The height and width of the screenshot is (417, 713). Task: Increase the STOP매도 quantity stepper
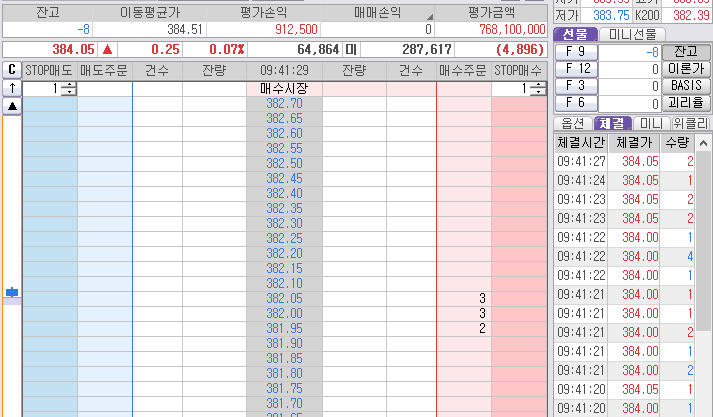click(x=69, y=85)
